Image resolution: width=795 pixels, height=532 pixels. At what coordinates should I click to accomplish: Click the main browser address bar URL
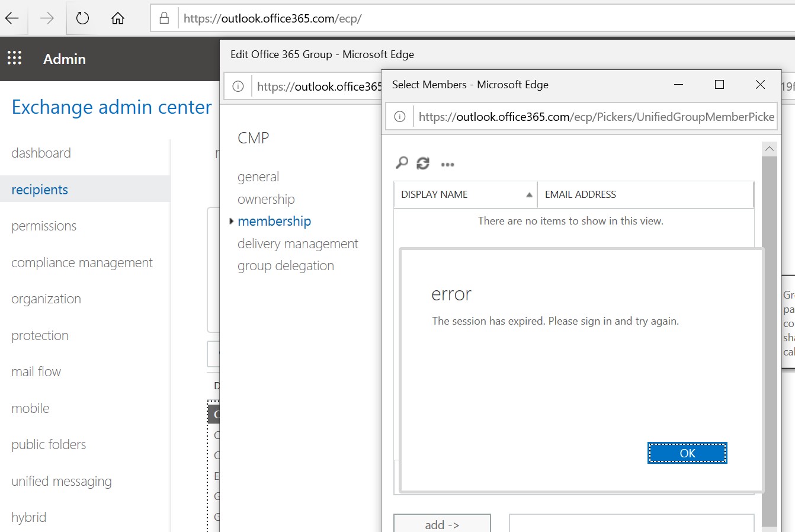pyautogui.click(x=273, y=18)
